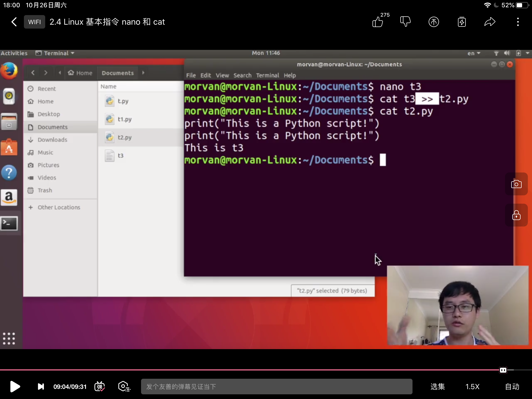Tap the WIFI label badge

click(x=35, y=22)
